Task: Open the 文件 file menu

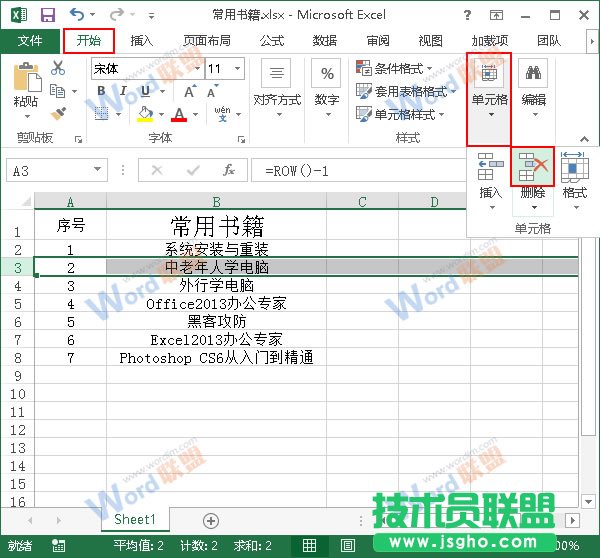Action: coord(30,41)
